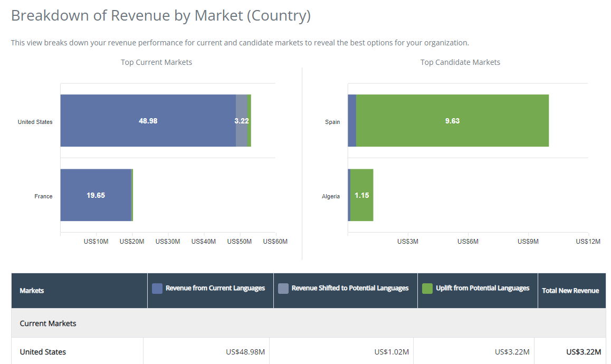Click the blue Revenue from Current Languages swatch

pos(157,288)
